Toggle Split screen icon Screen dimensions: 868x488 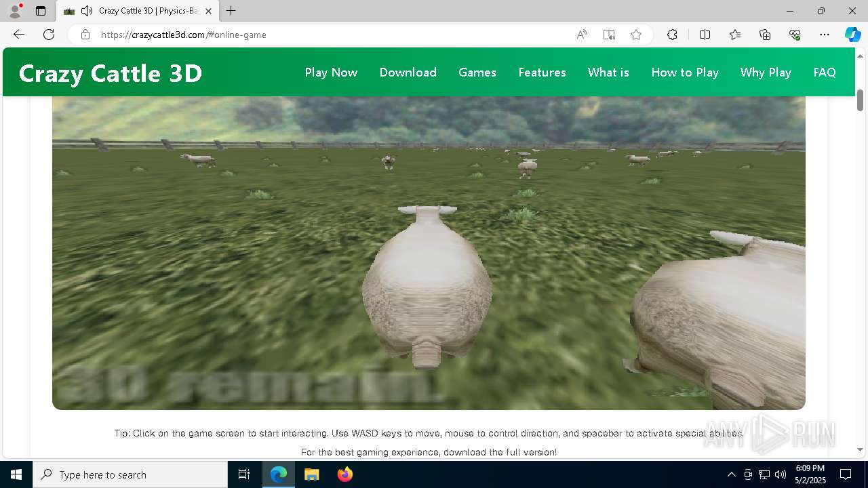[x=705, y=35]
